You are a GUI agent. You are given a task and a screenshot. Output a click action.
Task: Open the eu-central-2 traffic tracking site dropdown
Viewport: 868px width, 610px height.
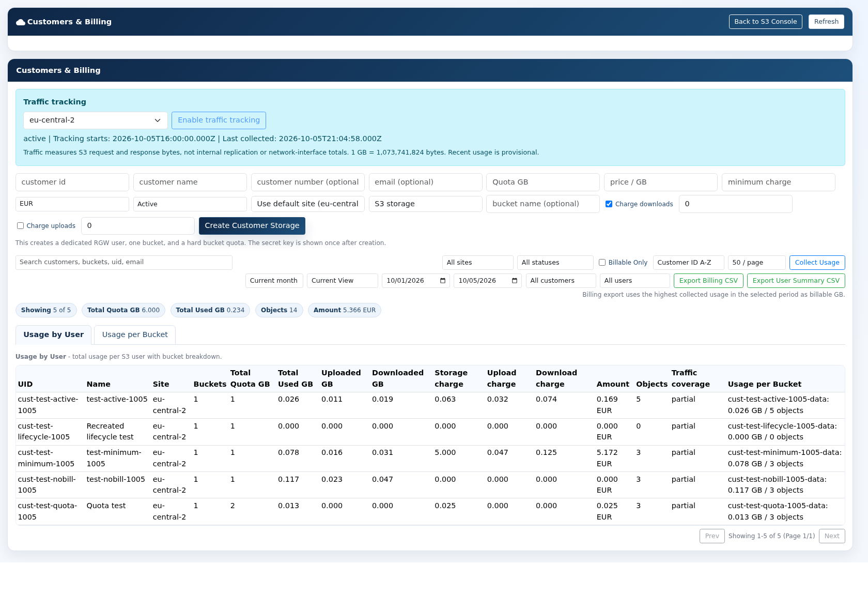[96, 120]
